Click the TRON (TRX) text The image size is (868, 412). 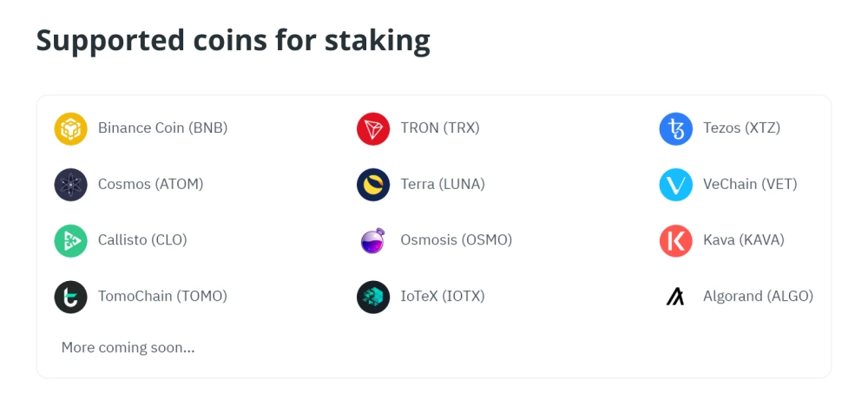(x=440, y=128)
